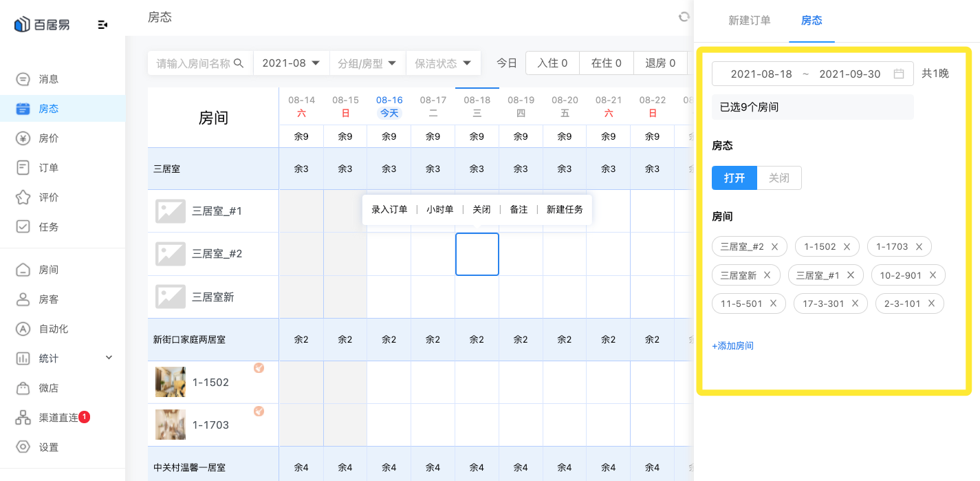980x481 pixels.
Task: Open 渠道直连 channel connection page
Action: point(58,418)
